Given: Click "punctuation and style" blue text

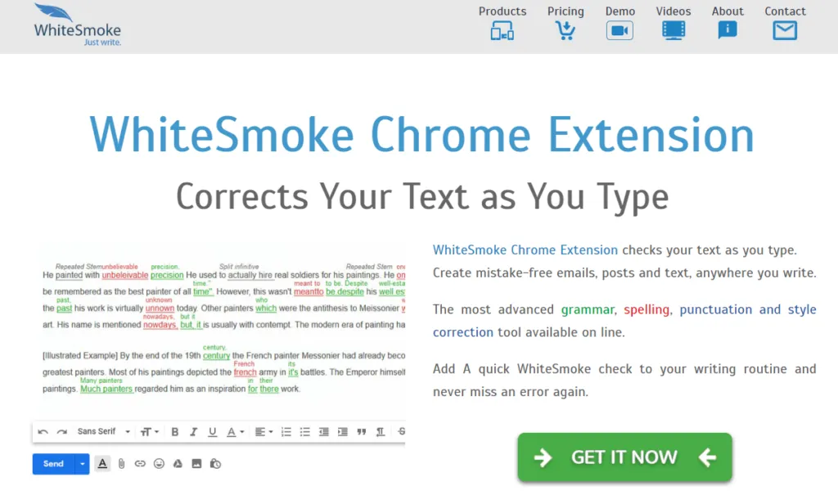Looking at the screenshot, I should (x=748, y=309).
